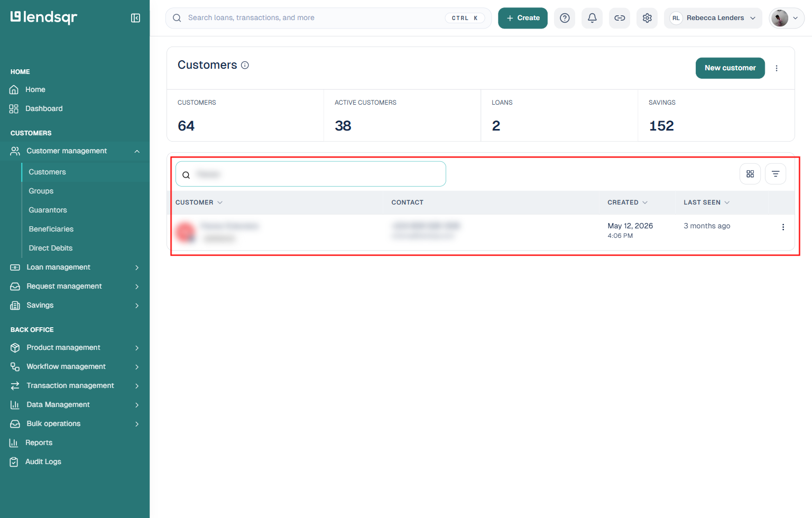
Task: Expand Workflow management chevron
Action: tap(137, 367)
